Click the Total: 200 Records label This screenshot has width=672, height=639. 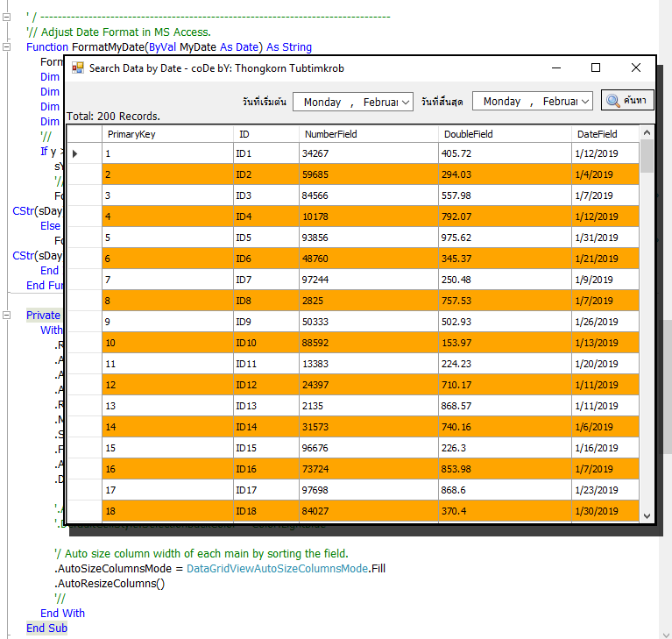coord(113,117)
